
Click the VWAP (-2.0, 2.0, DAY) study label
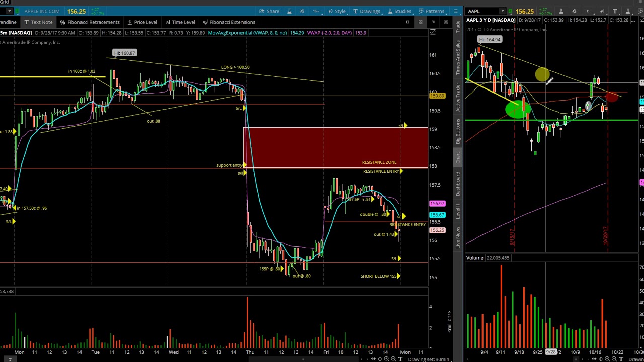click(330, 33)
